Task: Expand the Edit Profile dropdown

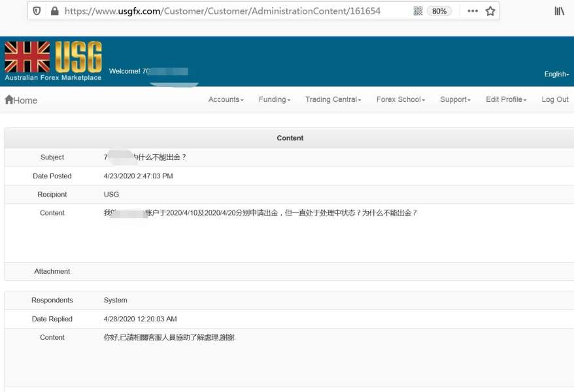Action: click(506, 99)
